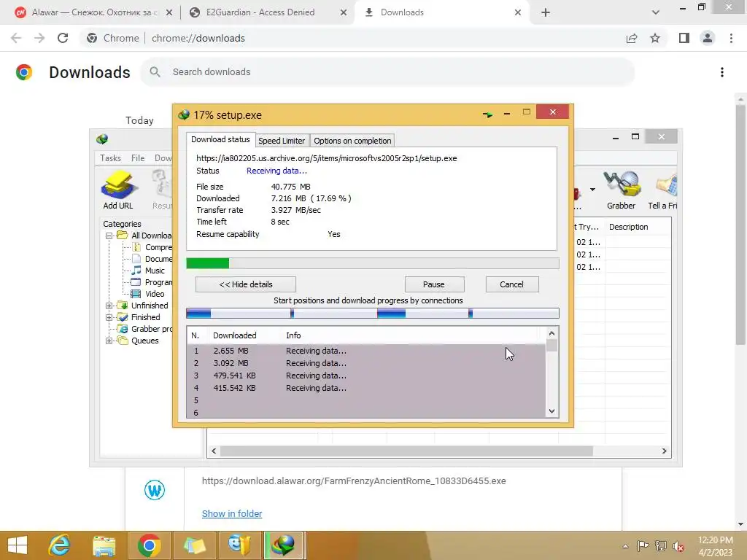
Task: Open the Grabber tool in IDM toolbar
Action: pos(622,190)
